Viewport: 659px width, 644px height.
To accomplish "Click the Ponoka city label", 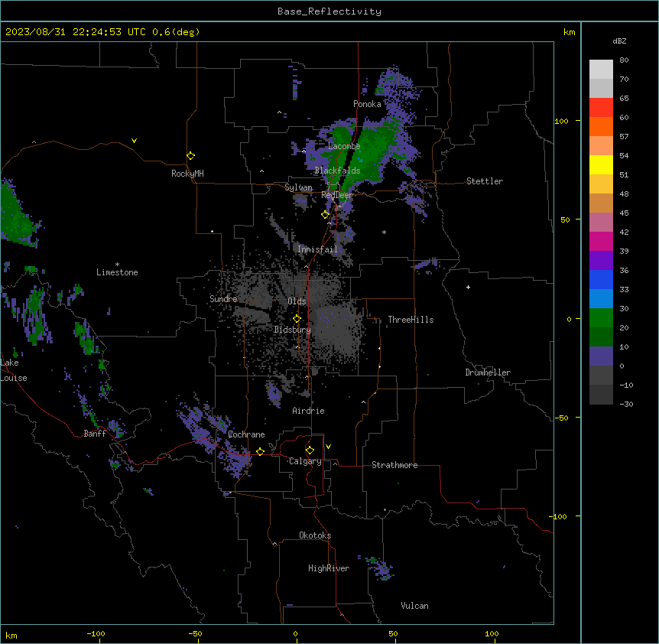I will pos(367,104).
